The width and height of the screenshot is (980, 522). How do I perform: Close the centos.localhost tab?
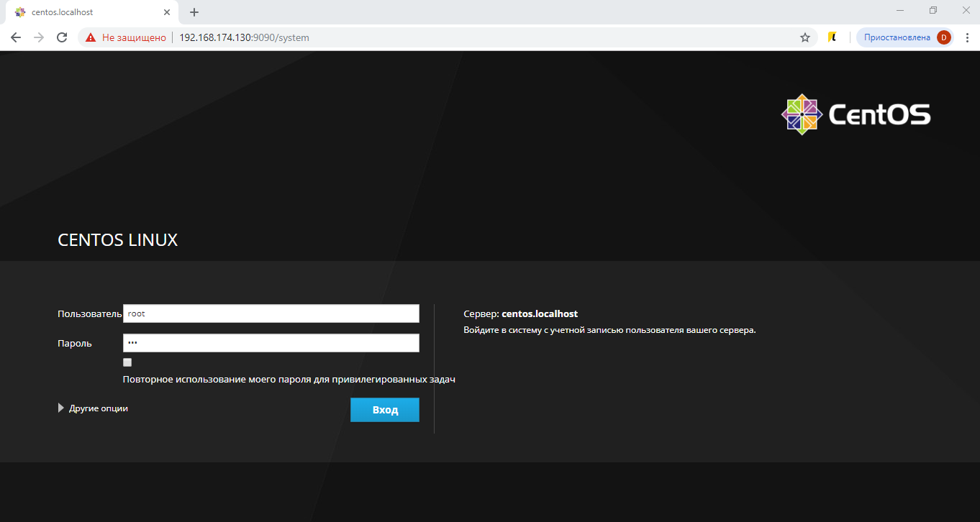click(x=167, y=12)
